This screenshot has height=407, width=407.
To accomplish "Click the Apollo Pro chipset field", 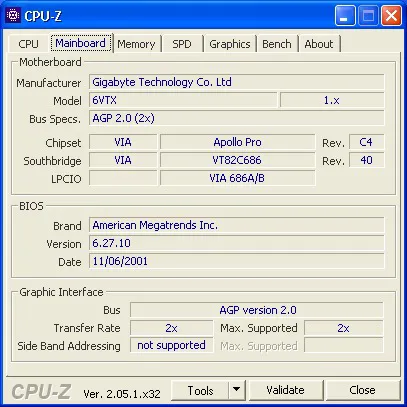I will [237, 142].
